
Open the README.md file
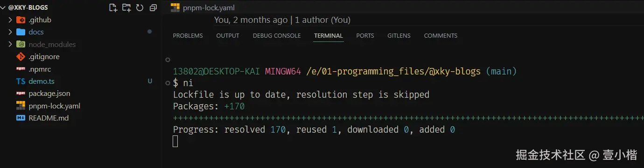point(49,118)
